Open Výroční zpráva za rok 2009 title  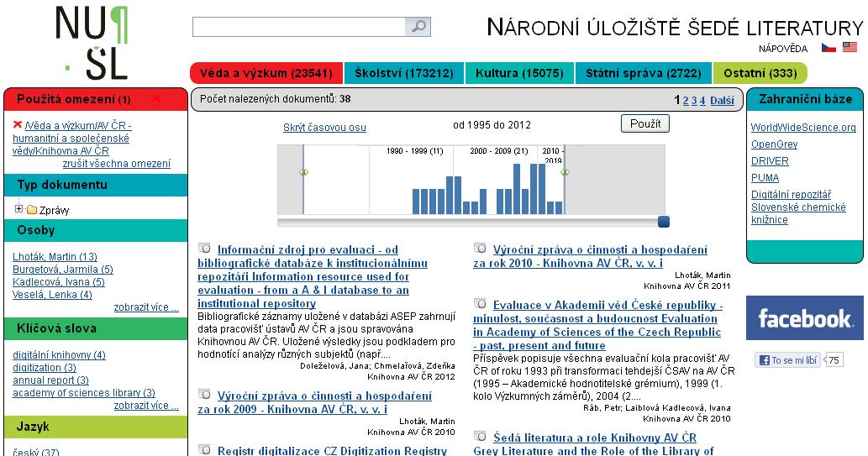314,403
